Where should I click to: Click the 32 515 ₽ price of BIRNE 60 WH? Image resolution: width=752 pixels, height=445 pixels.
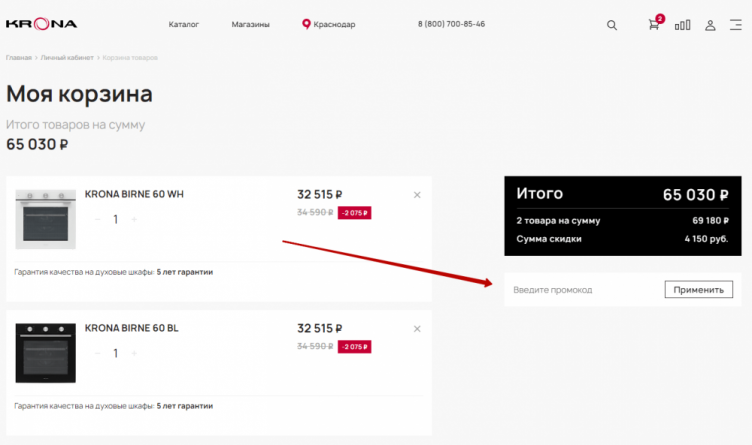(x=319, y=195)
